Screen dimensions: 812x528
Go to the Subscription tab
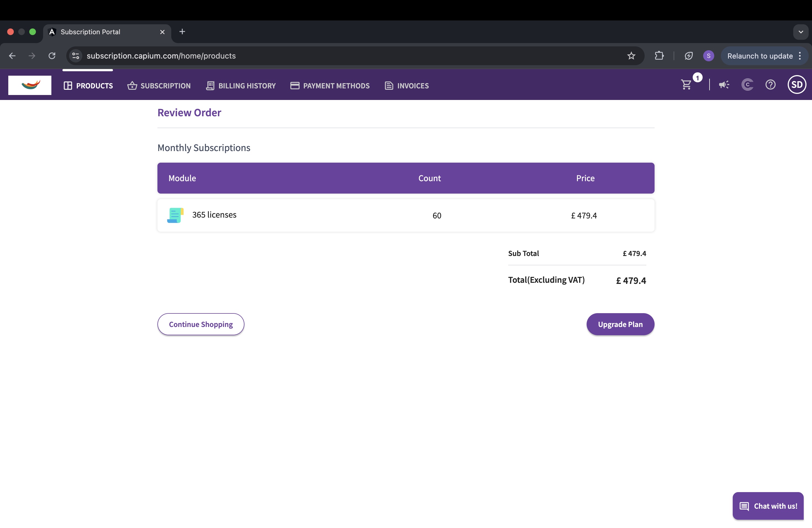tap(159, 86)
